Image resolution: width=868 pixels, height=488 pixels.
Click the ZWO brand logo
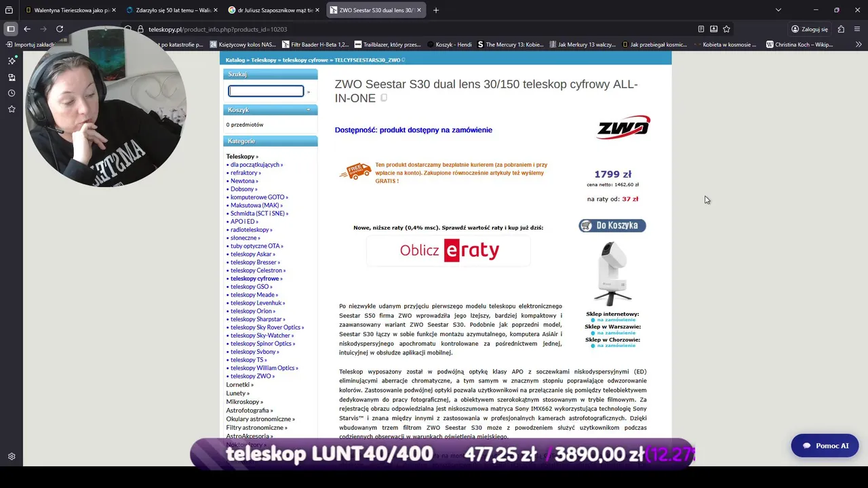(623, 127)
